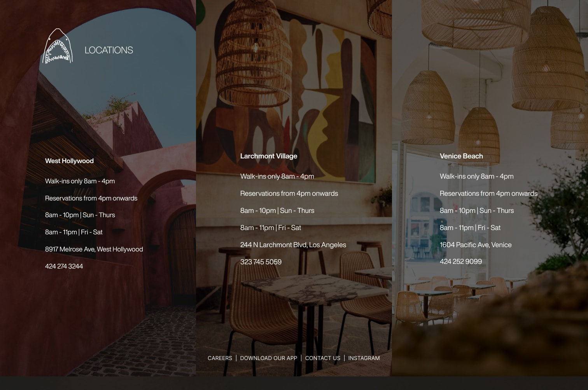
Task: Click the LOCATIONS heading
Action: point(109,50)
